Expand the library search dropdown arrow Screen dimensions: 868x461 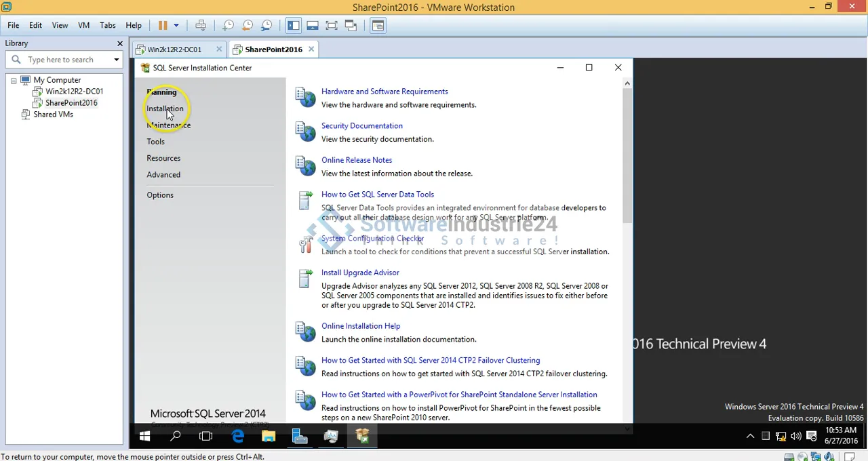click(x=116, y=60)
